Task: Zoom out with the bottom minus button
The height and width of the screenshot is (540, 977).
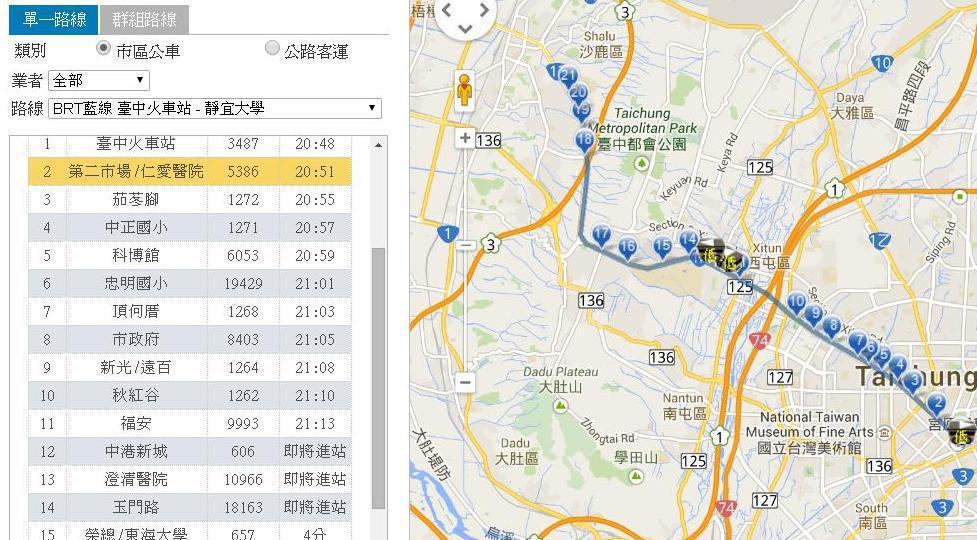Action: point(465,382)
